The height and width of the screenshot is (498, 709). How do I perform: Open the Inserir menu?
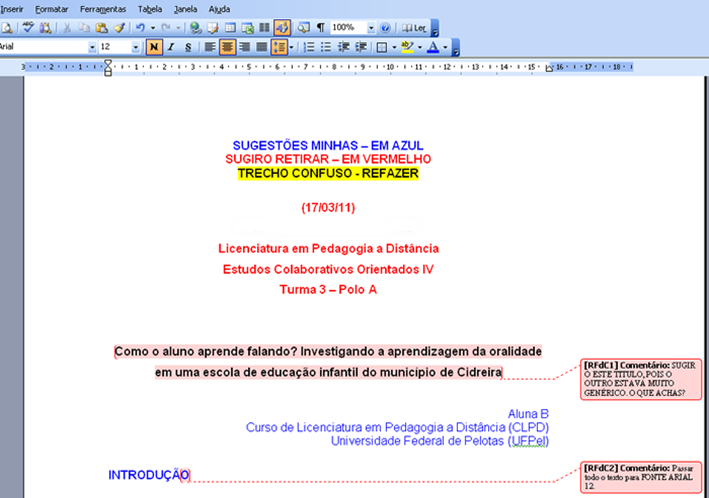12,9
